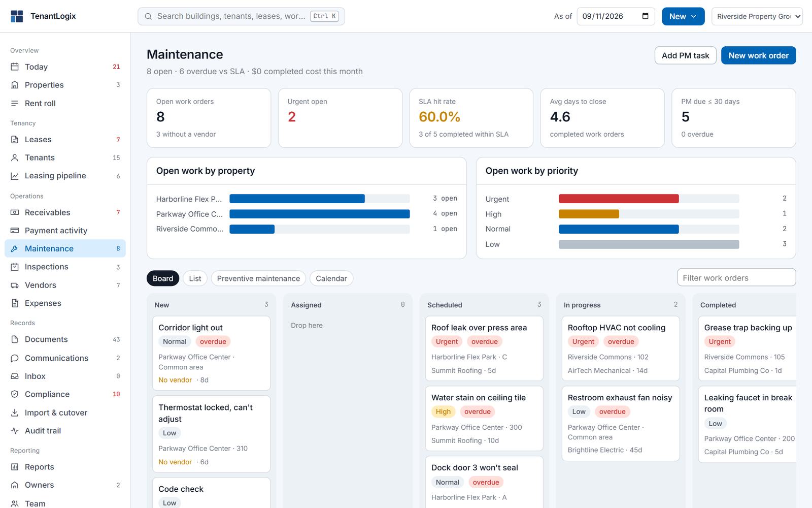Viewport: 812px width, 508px height.
Task: Click the New work order button
Action: (x=758, y=55)
